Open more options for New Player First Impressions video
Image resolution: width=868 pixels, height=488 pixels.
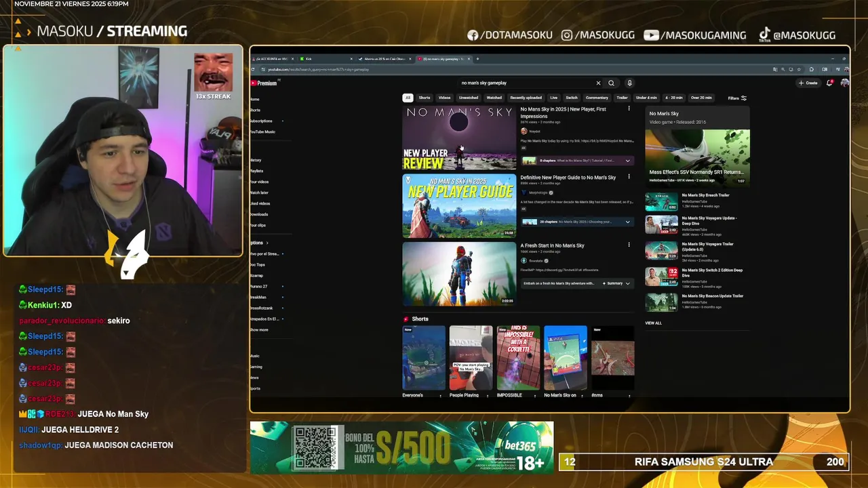point(629,108)
